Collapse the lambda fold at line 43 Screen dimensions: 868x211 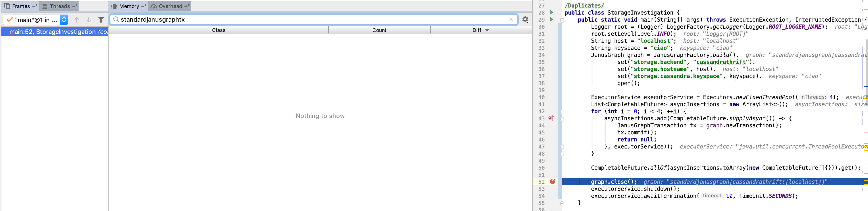pyautogui.click(x=562, y=119)
